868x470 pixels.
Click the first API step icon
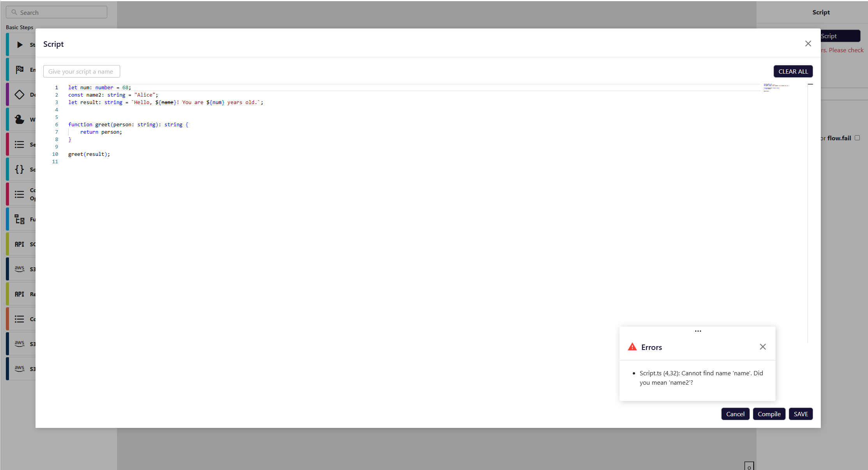[x=20, y=244]
